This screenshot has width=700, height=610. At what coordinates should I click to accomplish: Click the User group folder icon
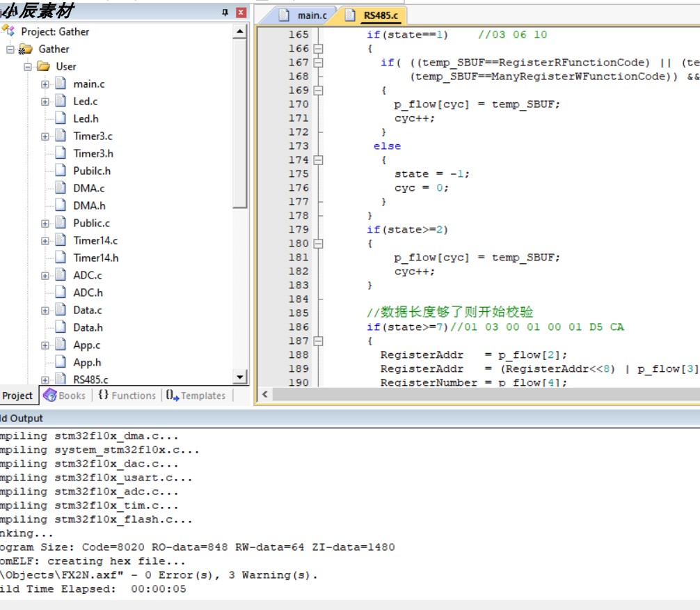click(x=43, y=66)
